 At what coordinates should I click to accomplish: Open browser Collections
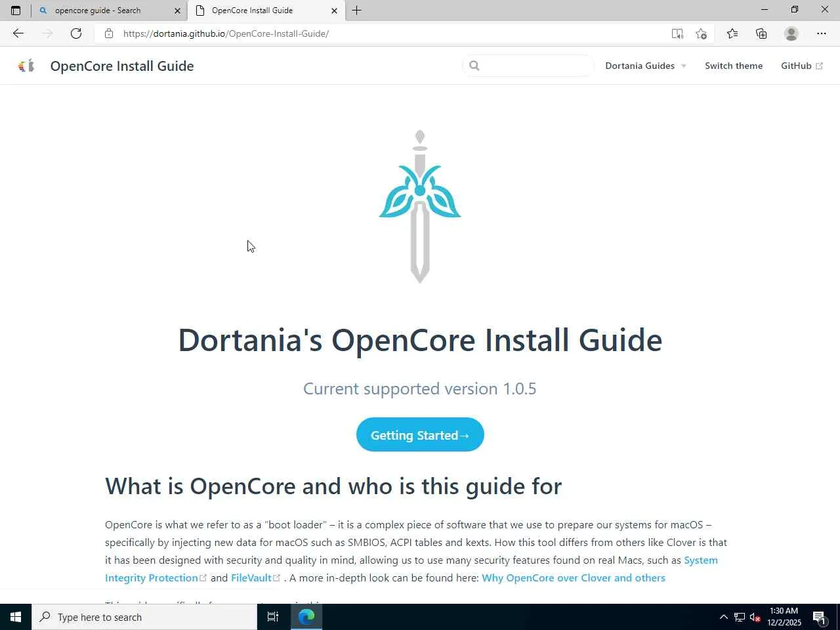click(x=761, y=33)
